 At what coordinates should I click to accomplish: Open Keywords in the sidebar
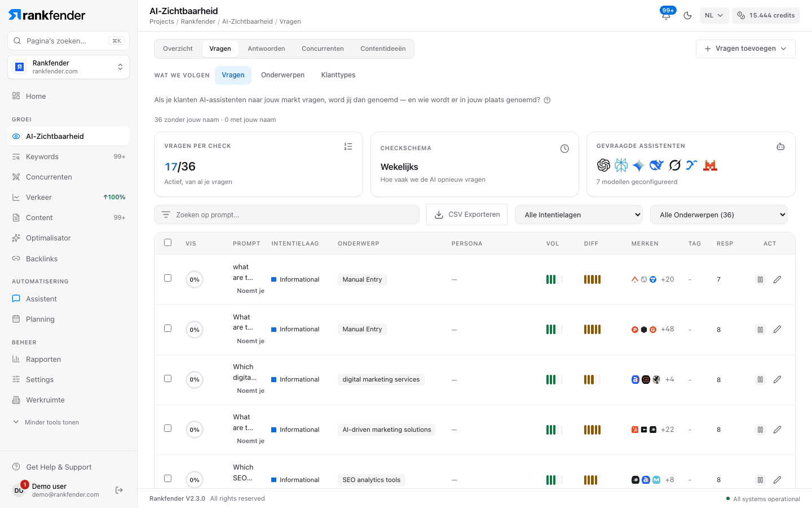[x=69, y=157]
